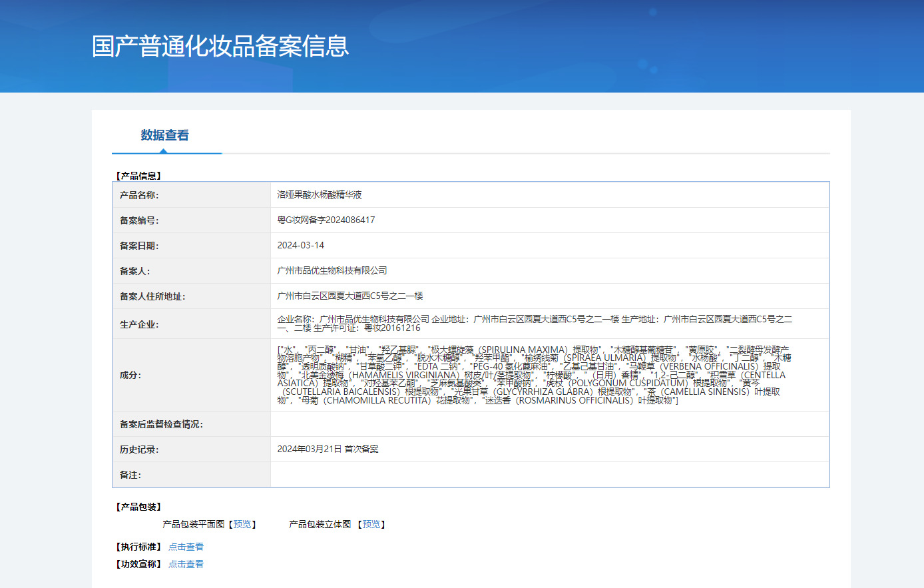This screenshot has height=588, width=924.
Task: Click the empty 备注 value cell
Action: pos(549,475)
